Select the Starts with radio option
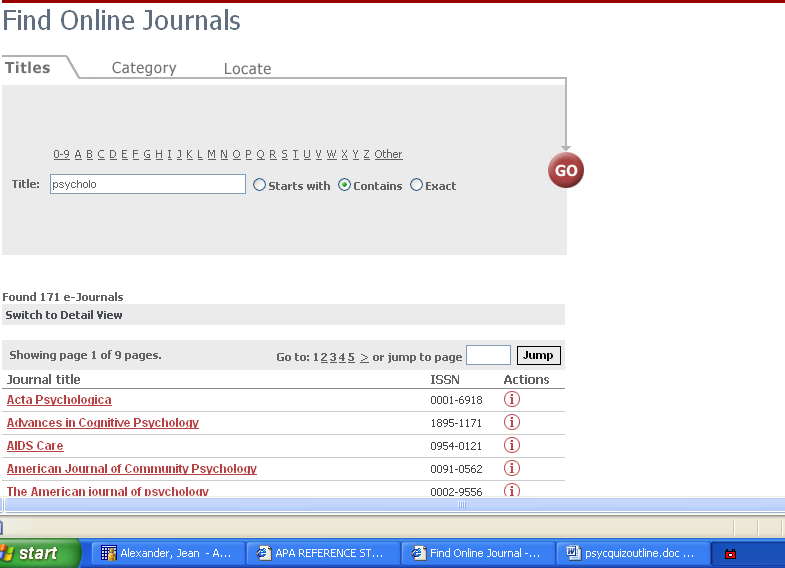785x568 pixels. click(260, 185)
